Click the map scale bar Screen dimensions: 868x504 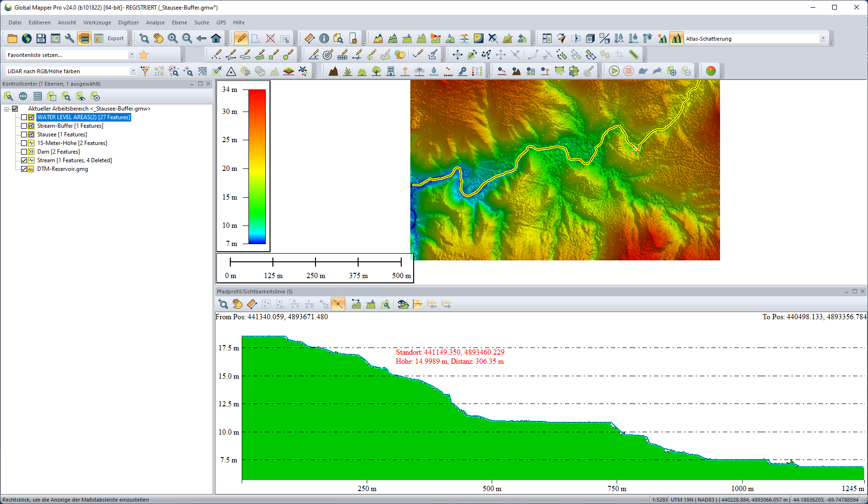[316, 268]
